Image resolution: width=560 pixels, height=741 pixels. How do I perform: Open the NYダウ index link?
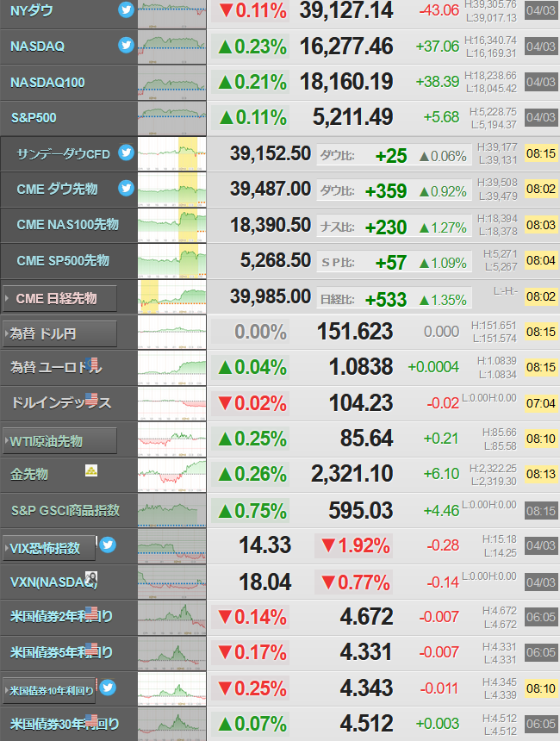[32, 10]
